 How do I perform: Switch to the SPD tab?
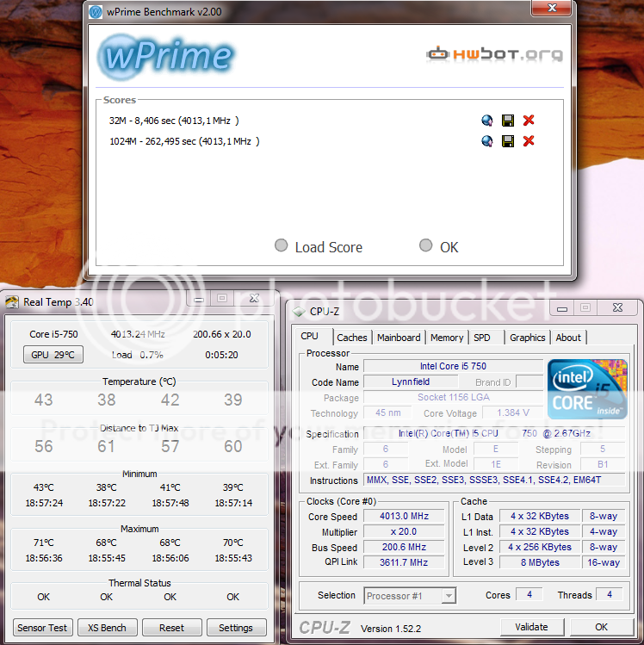[482, 338]
